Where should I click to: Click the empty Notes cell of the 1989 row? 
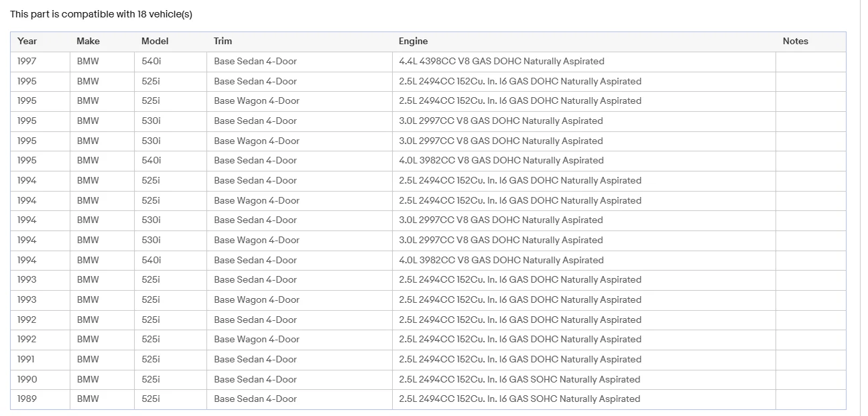click(810, 399)
